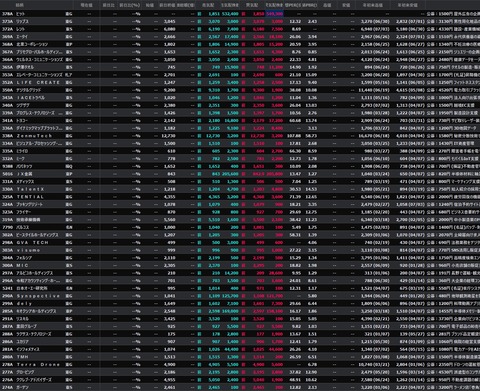Select the Synspective stock name
The width and height of the screenshot is (480, 391).
pos(38,296)
